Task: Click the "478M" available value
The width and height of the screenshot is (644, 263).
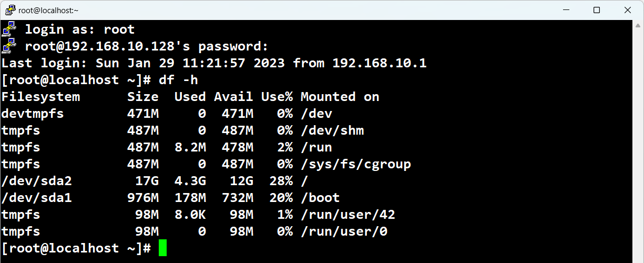Action: point(238,147)
